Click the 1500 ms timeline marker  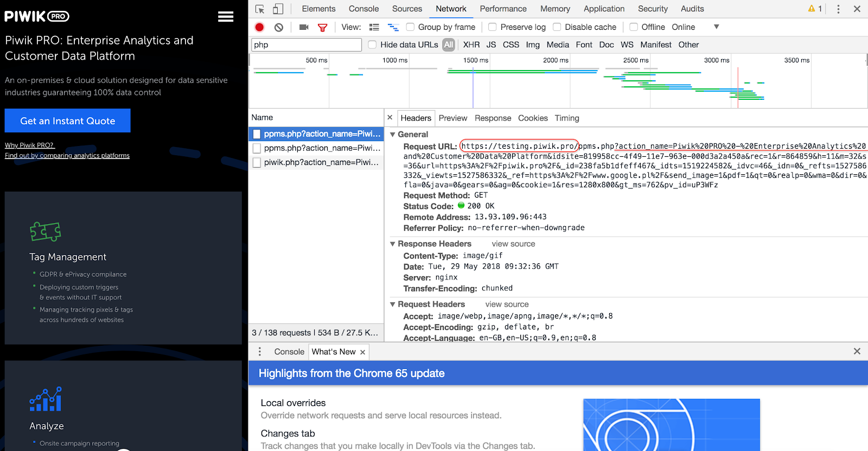point(476,60)
